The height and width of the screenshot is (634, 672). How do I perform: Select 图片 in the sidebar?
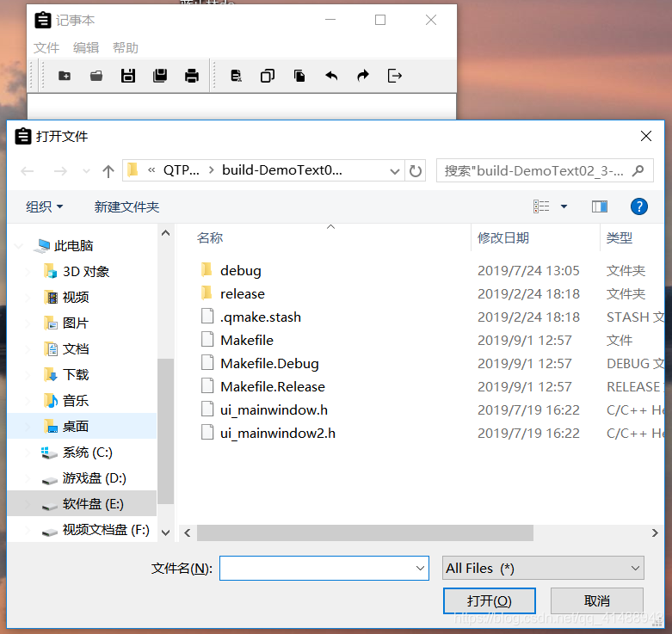(76, 323)
